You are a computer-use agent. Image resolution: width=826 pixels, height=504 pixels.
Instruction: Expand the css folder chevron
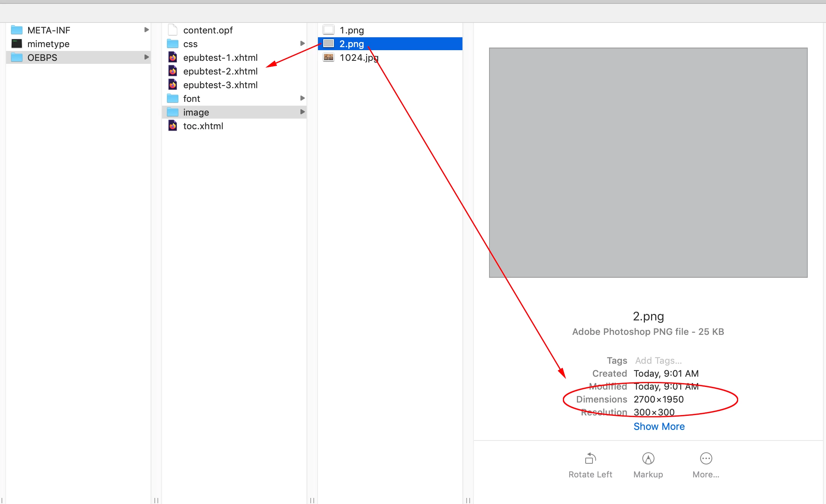click(x=302, y=43)
